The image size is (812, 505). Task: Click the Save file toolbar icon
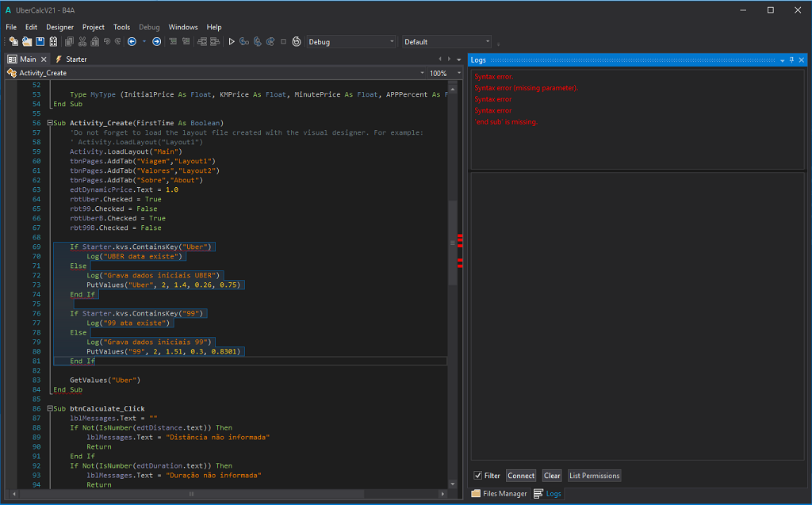[x=40, y=42]
